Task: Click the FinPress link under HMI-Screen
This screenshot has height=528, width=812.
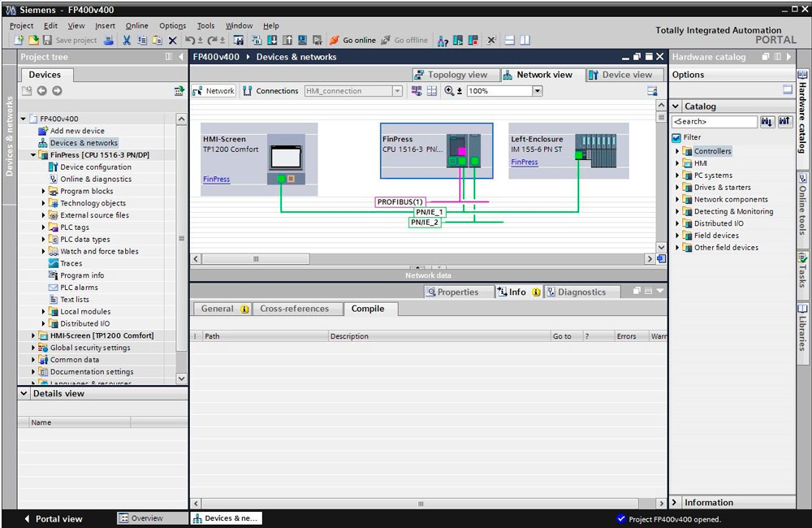Action: 217,180
